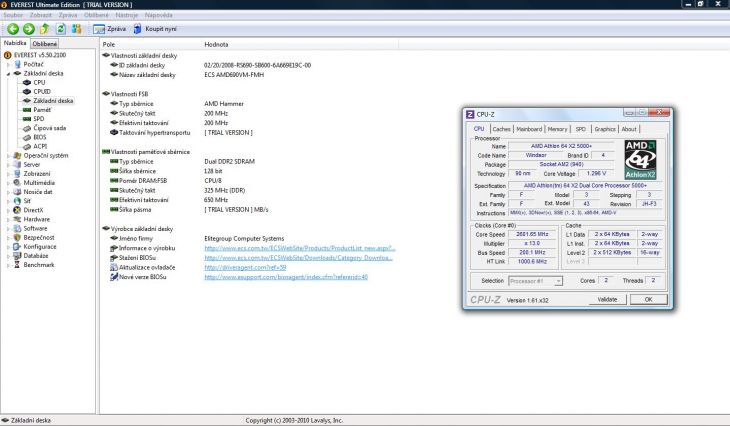Select the BIOS tree item
Image resolution: width=730 pixels, height=426 pixels.
pos(40,137)
